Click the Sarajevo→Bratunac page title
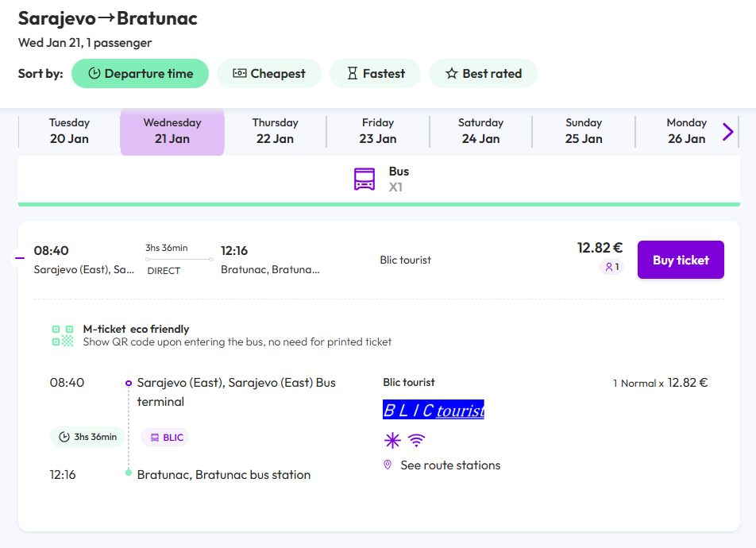Screen dimensions: 756x548 click(108, 18)
